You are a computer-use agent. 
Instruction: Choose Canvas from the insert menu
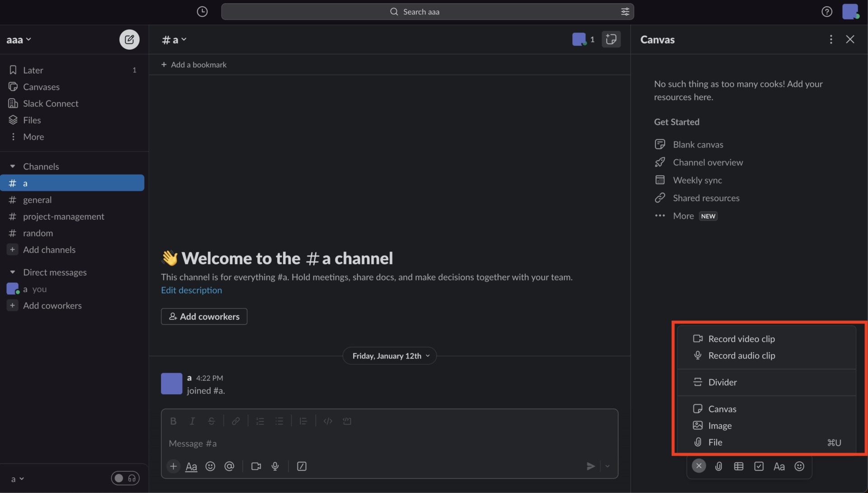[722, 408]
